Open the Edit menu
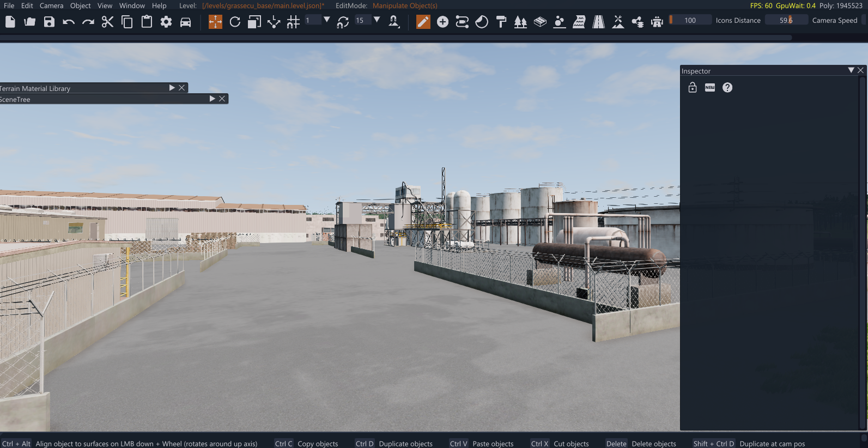Image resolution: width=868 pixels, height=448 pixels. (x=27, y=5)
